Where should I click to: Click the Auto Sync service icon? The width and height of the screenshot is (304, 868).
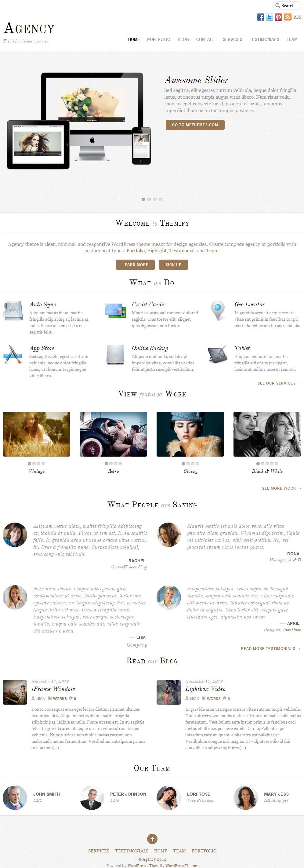pyautogui.click(x=13, y=310)
